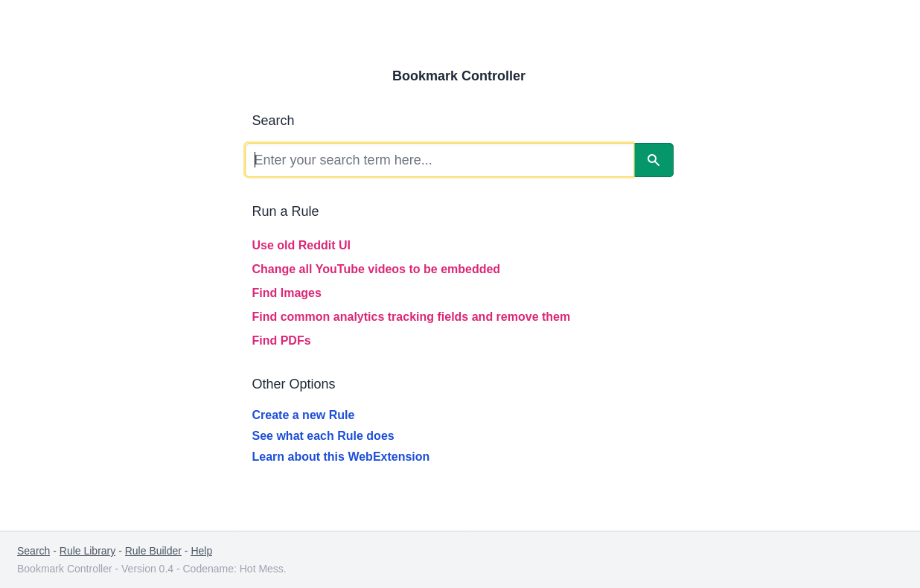920x588 pixels.
Task: Click the Search link in the footer
Action: tap(33, 551)
